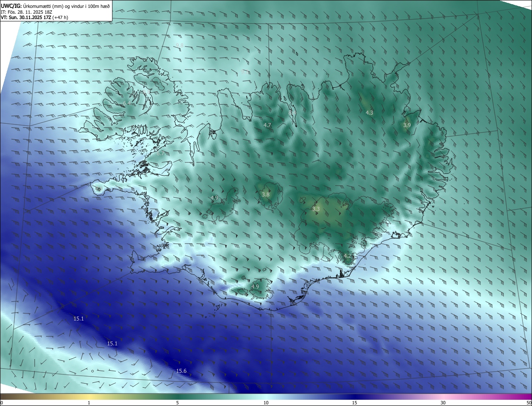Click the valid time line 'VT: Sun. 30.11.2025 17Z (+47 h)'
The height and width of the screenshot is (406, 532).
pos(34,17)
